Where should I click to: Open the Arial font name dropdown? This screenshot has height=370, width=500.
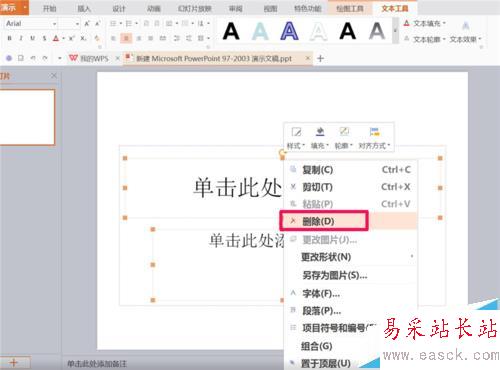pos(54,24)
